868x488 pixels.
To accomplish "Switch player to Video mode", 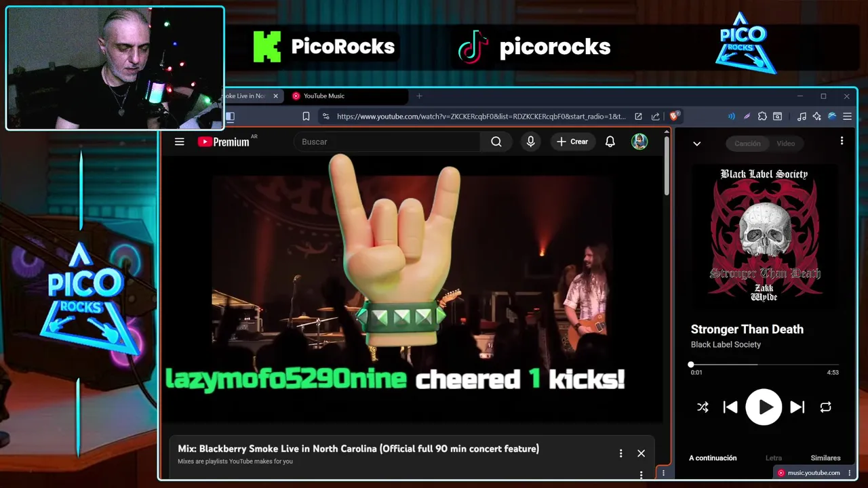I will pos(785,144).
